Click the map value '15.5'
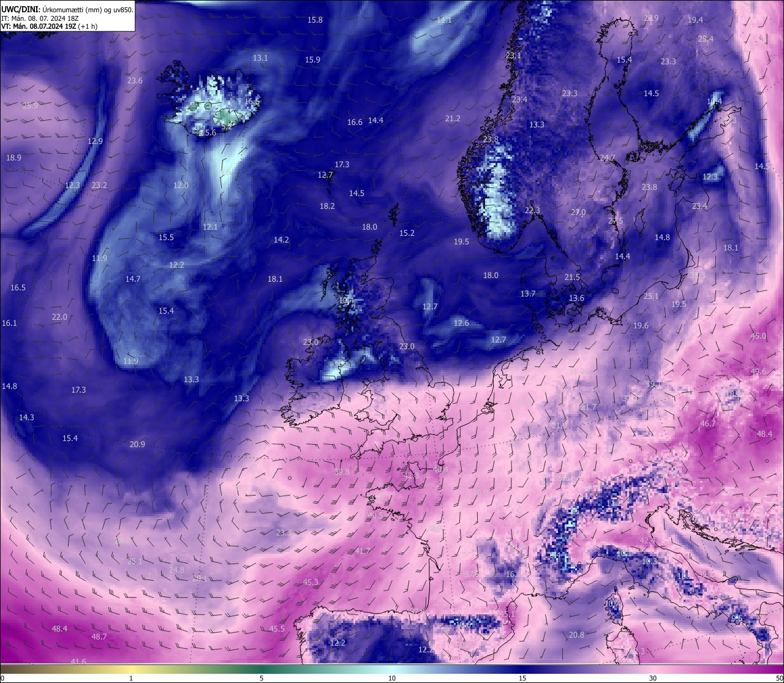 pos(166,238)
